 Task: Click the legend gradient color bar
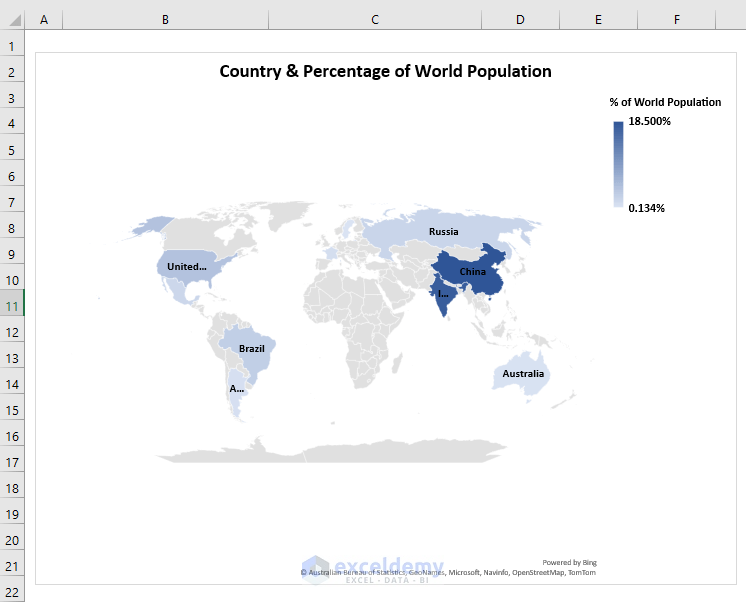tap(618, 164)
